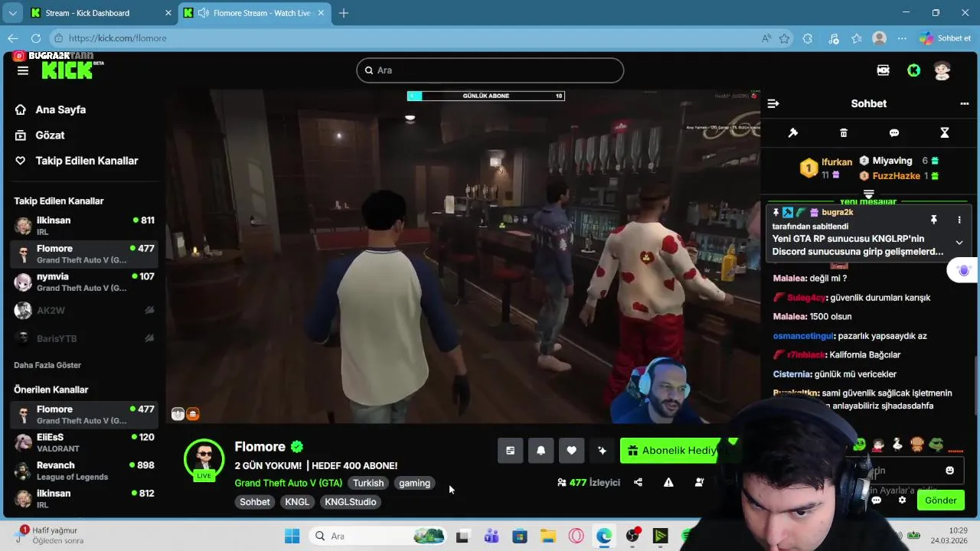
Task: Open Opera browser from taskbar
Action: [576, 536]
